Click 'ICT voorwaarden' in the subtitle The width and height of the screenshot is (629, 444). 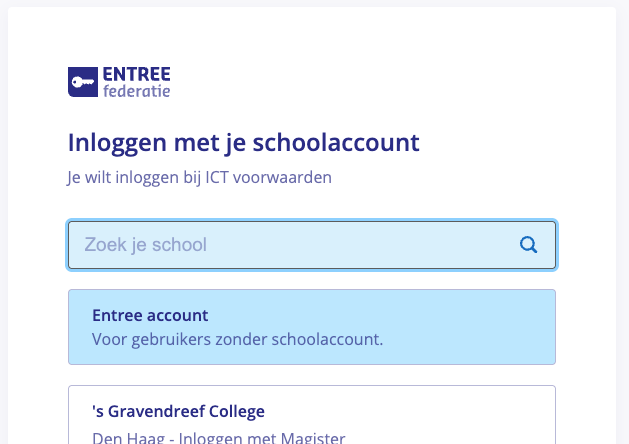point(268,177)
